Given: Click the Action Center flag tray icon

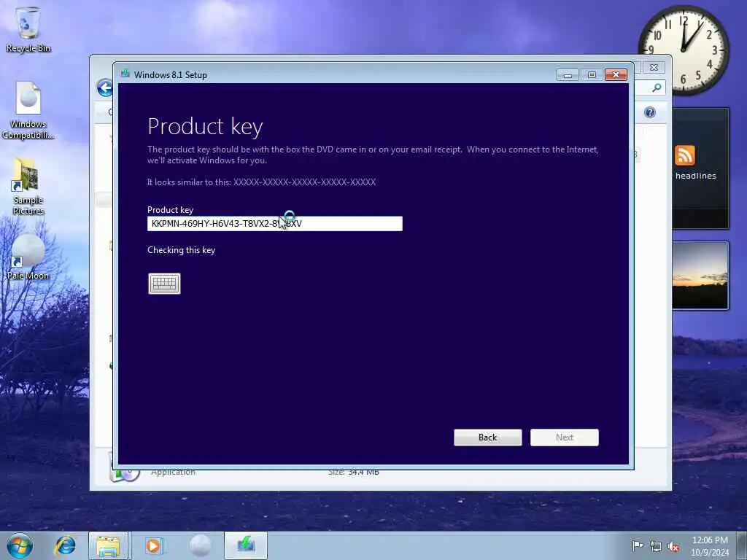Looking at the screenshot, I should tap(638, 545).
